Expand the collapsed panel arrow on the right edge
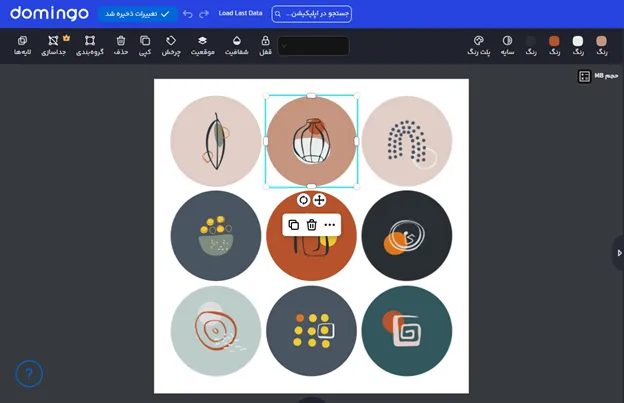 click(x=618, y=253)
